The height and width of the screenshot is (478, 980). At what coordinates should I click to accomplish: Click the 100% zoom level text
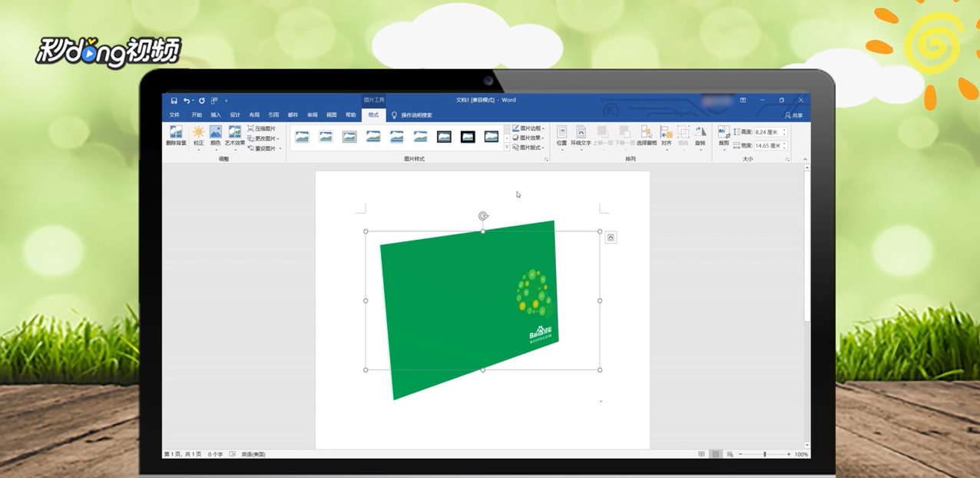tap(801, 454)
